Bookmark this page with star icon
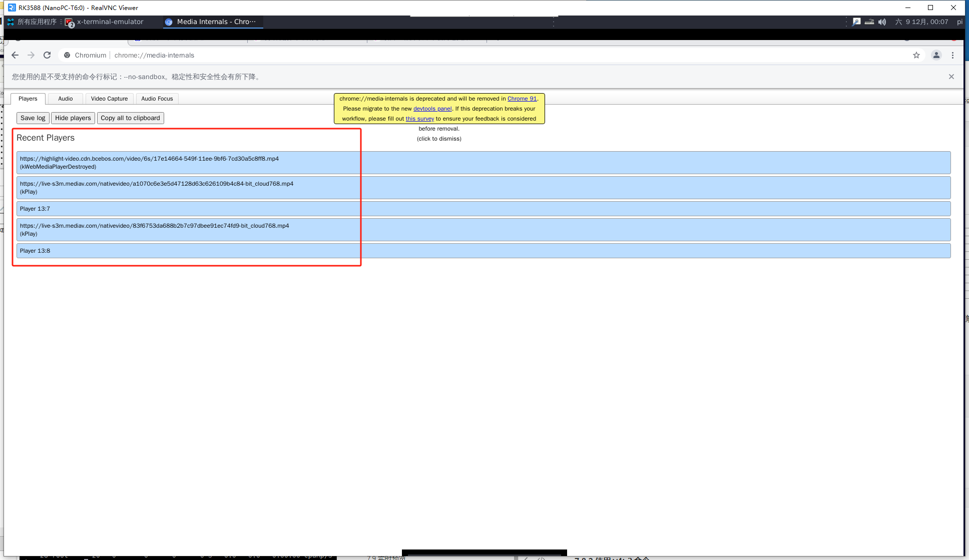This screenshot has height=560, width=969. 916,55
